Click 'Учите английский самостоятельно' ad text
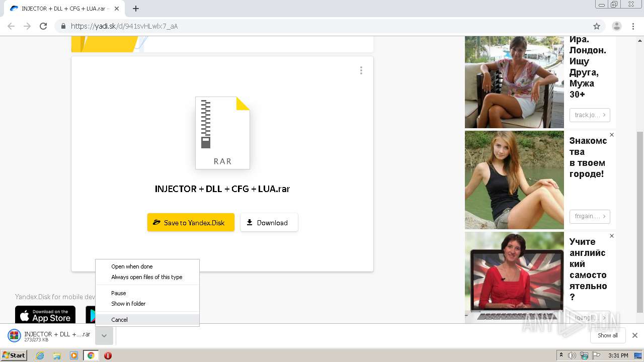The image size is (644, 362). tap(588, 269)
